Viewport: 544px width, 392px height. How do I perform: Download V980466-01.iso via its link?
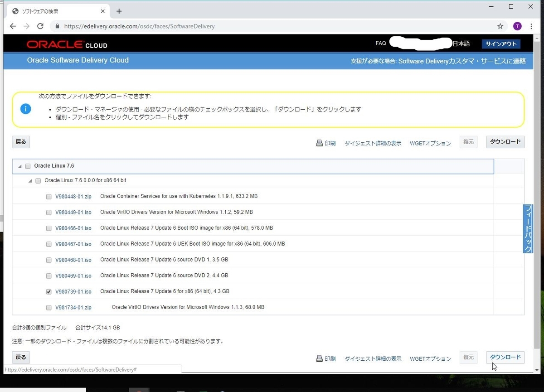73,228
